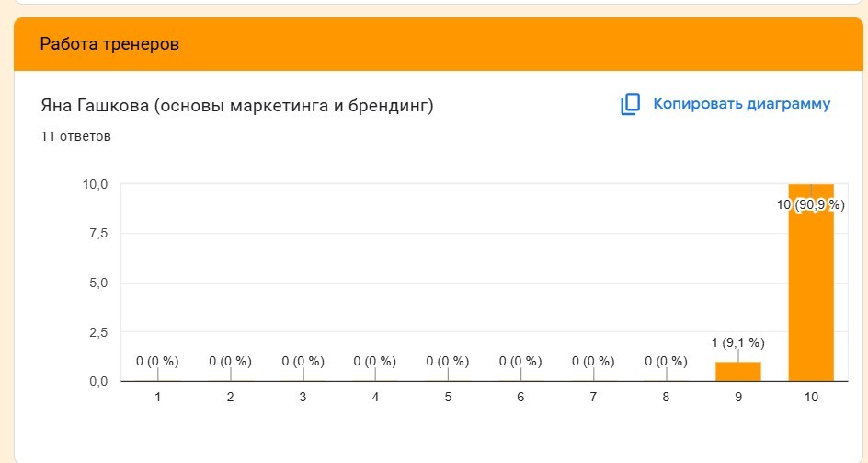The width and height of the screenshot is (868, 463).
Task: Click the '0 (0 %)' label above rating 6
Action: click(520, 361)
